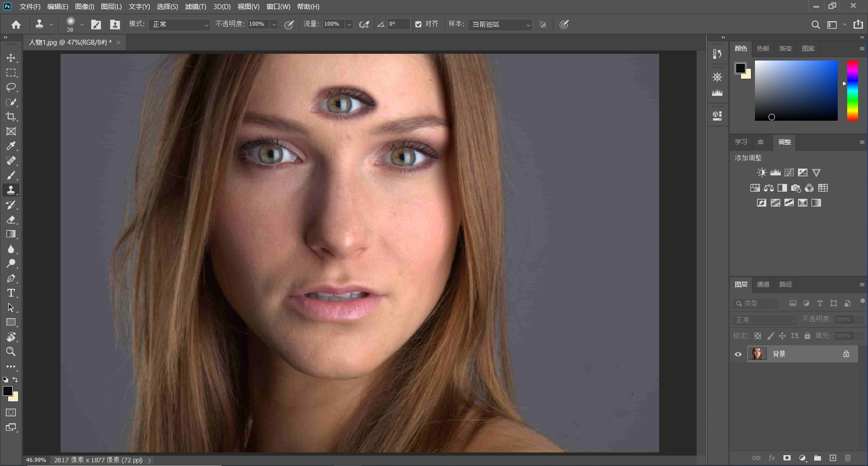Switch to the 色板 swatches tab
This screenshot has height=466, width=868.
763,48
